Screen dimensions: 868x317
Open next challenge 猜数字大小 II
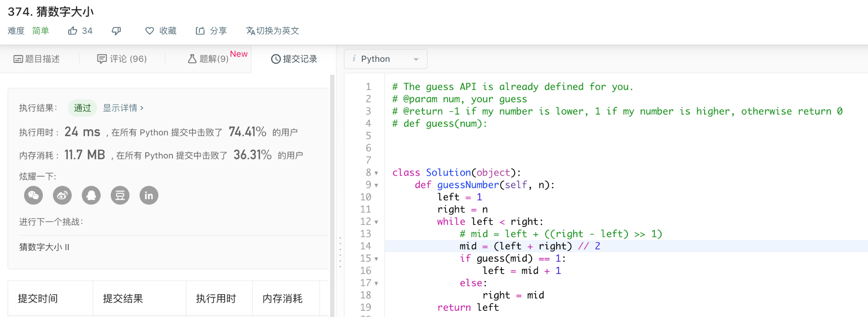pos(44,247)
